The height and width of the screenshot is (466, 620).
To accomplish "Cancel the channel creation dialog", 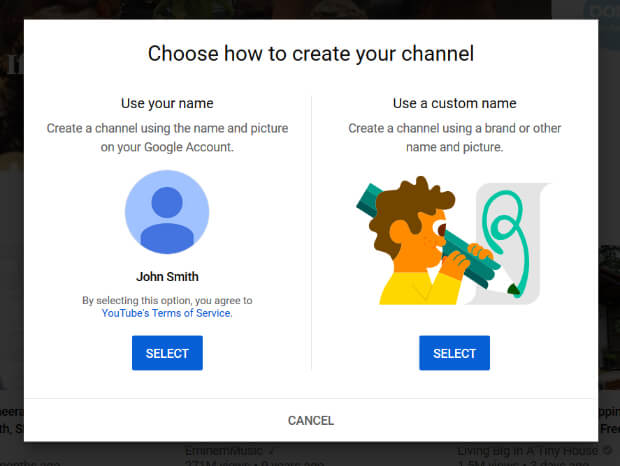I will pyautogui.click(x=311, y=421).
